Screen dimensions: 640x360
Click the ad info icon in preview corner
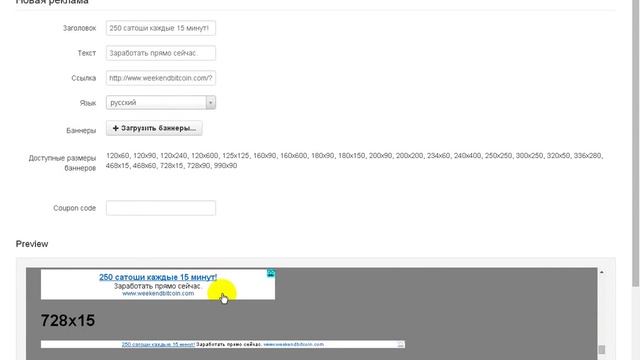pos(271,273)
